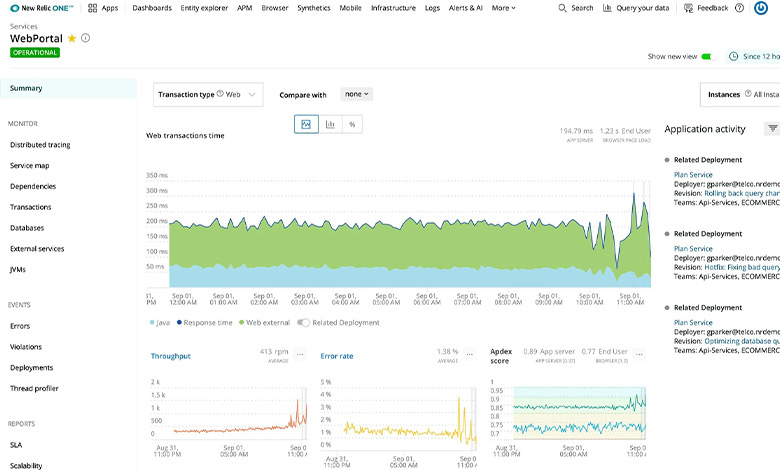Open the user account power icon
The image size is (780, 470).
coord(761,8)
